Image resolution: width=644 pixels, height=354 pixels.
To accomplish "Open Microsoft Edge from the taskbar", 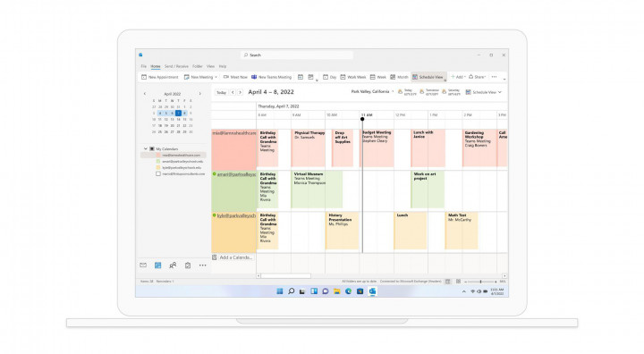I will pyautogui.click(x=348, y=291).
